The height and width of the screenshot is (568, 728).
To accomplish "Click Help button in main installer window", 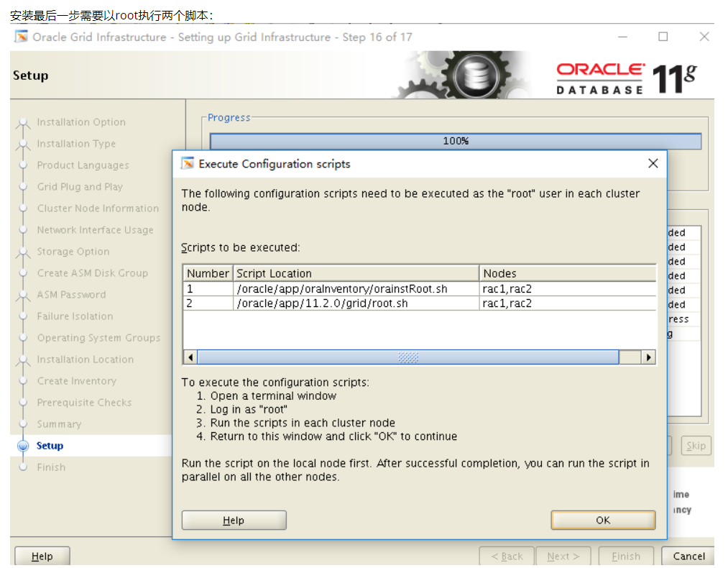I will (42, 556).
